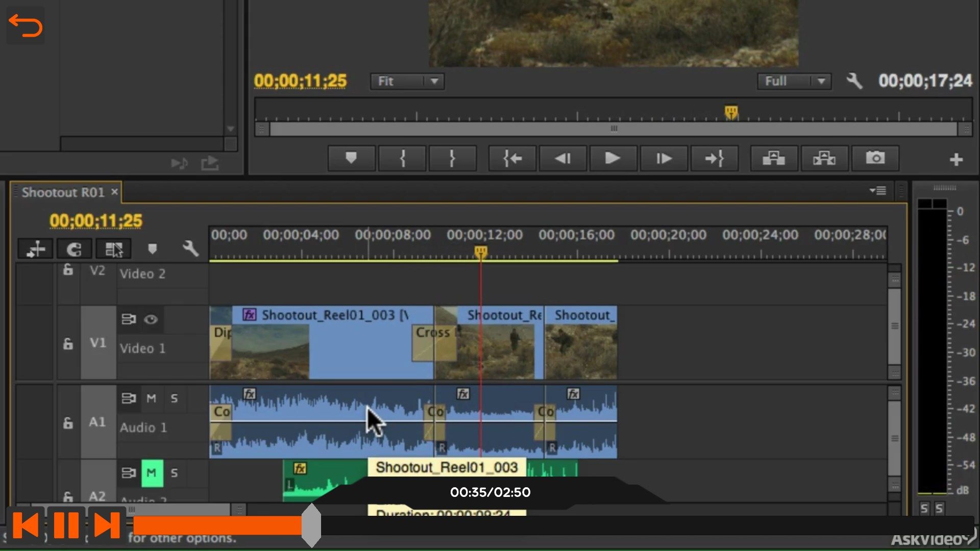This screenshot has width=980, height=551.
Task: Open the sequence settings panel menu
Action: (876, 191)
